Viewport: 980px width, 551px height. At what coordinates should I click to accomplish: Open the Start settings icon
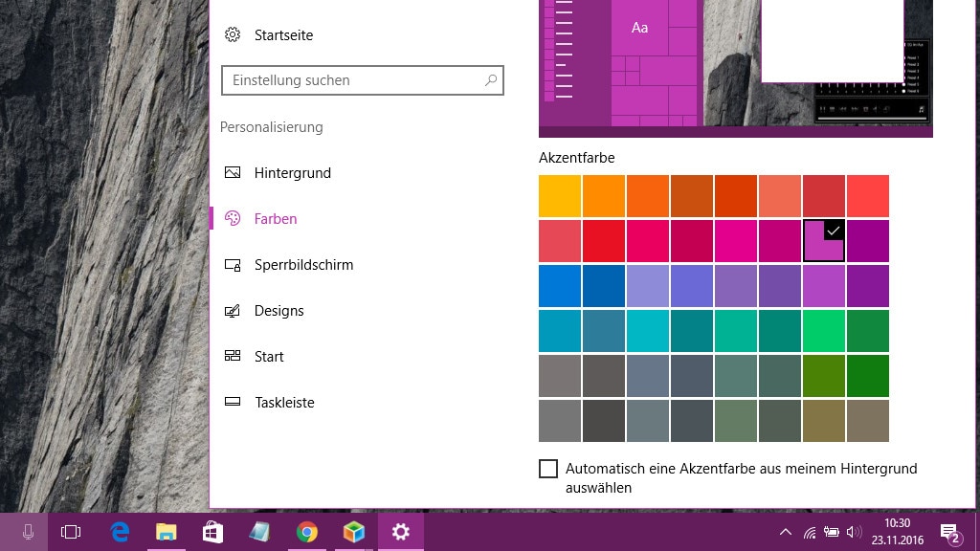click(x=232, y=357)
